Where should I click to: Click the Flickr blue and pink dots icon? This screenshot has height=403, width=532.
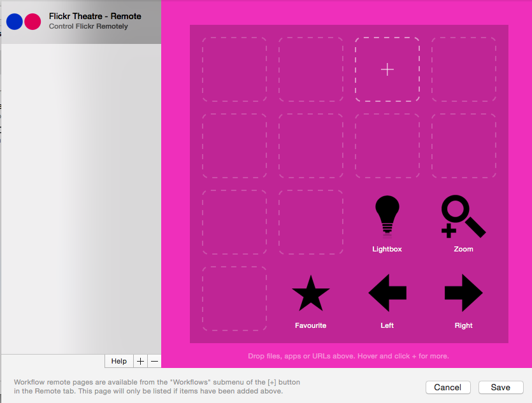coord(24,22)
